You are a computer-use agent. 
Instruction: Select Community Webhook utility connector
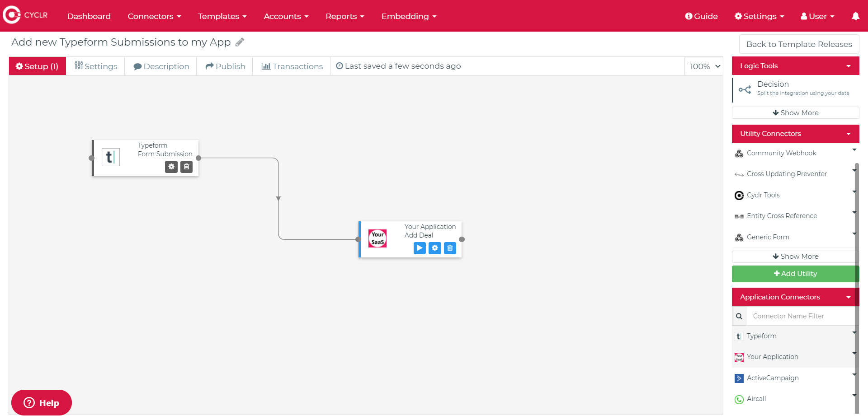(781, 153)
